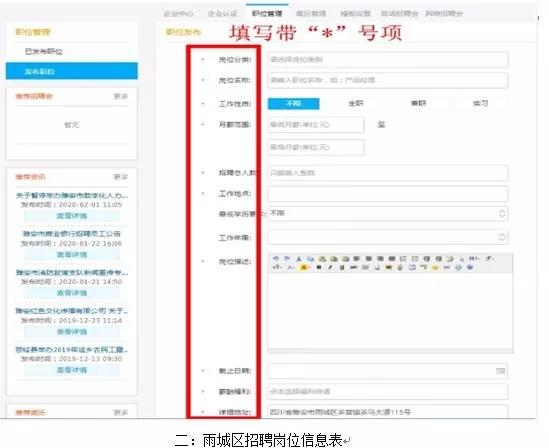
Task: Open the 岗位分类 category selector
Action: tap(388, 60)
